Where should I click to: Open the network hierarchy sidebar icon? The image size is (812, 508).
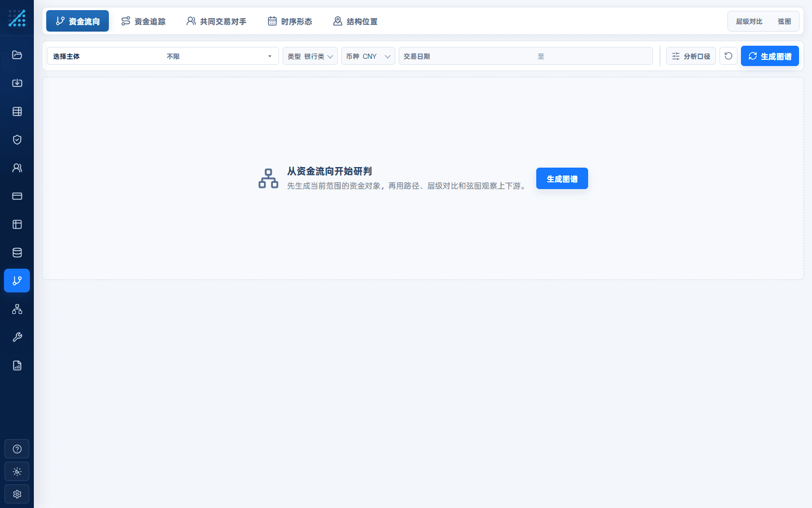coord(17,309)
